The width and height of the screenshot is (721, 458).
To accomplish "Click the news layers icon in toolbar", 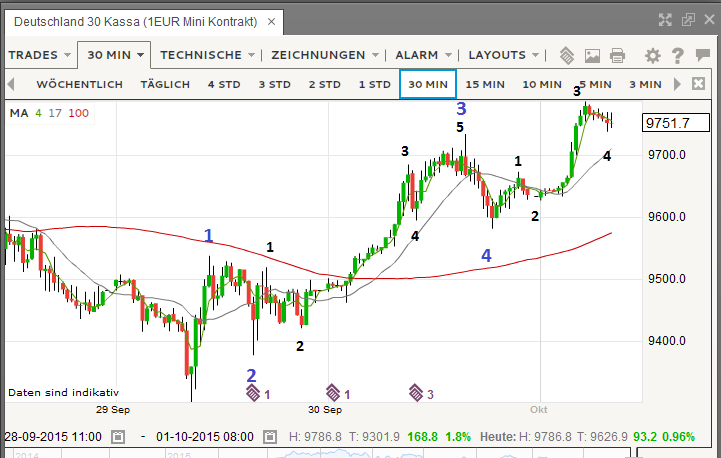I will 567,55.
